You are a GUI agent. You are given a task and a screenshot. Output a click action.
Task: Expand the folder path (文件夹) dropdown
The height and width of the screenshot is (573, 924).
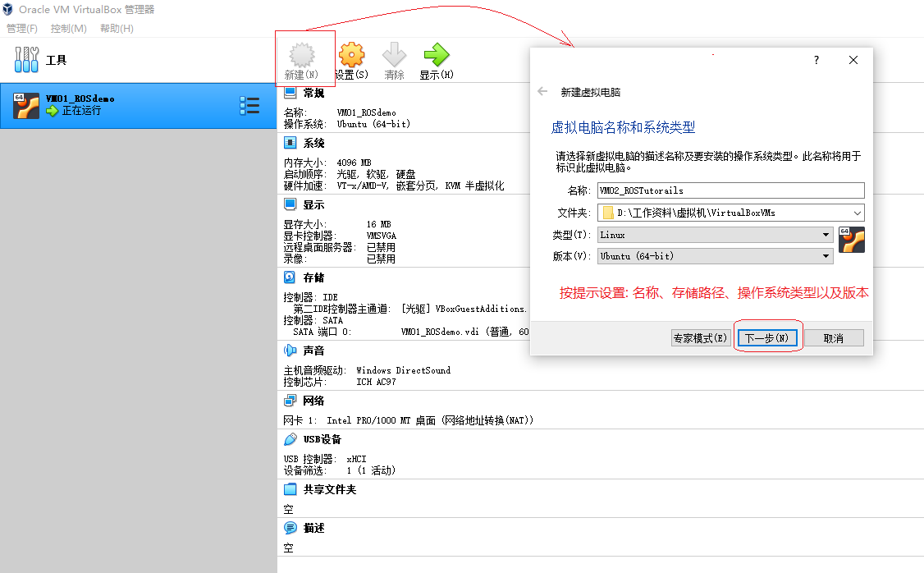[857, 213]
